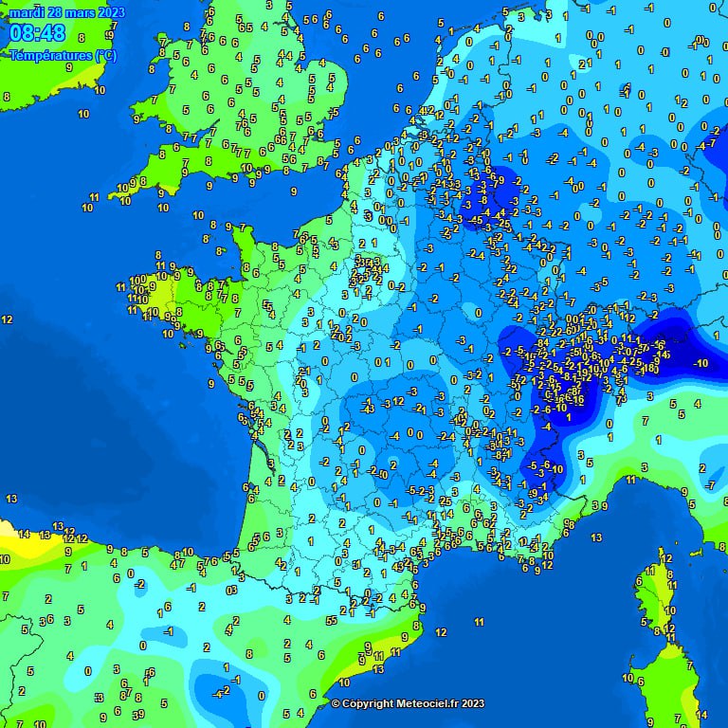This screenshot has height=728, width=728.
Task: Click the -10 reading at far-right dark blue zone
Action: tap(701, 363)
